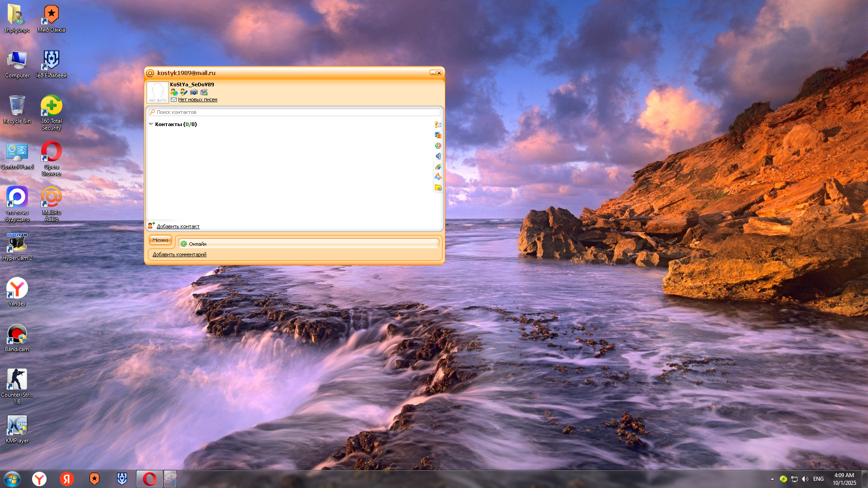Open the wrench settings icon in sidebar
This screenshot has width=868, height=488.
click(438, 177)
